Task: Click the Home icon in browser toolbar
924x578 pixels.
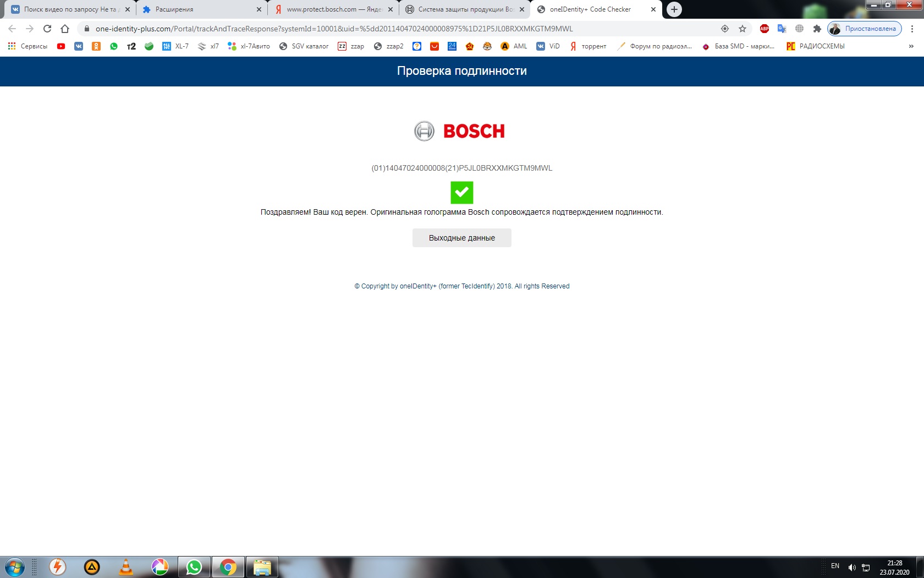Action: coord(65,29)
